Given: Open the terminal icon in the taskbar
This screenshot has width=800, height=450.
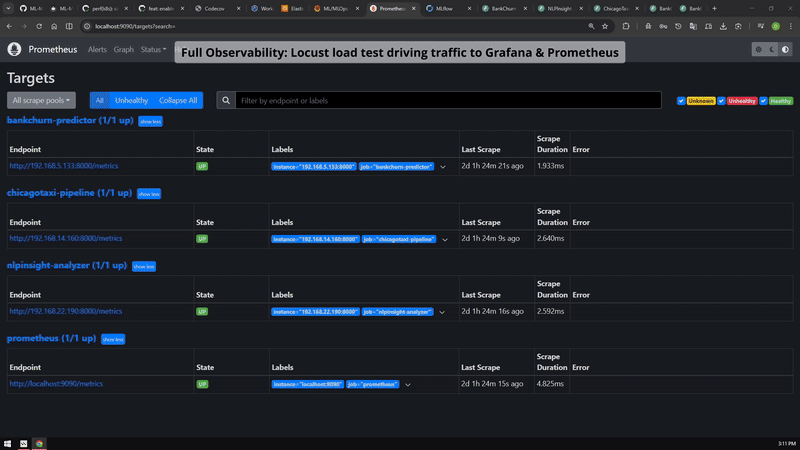Looking at the screenshot, I should 23,443.
